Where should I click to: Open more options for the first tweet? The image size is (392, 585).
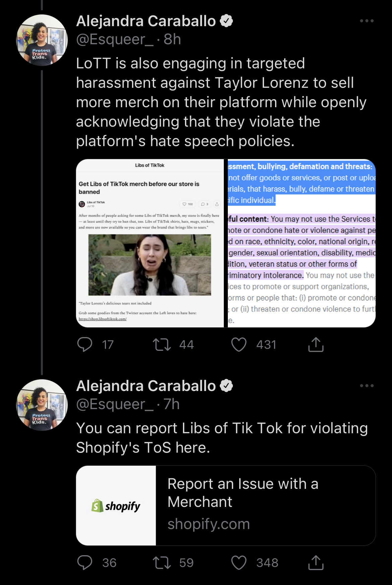(x=367, y=21)
